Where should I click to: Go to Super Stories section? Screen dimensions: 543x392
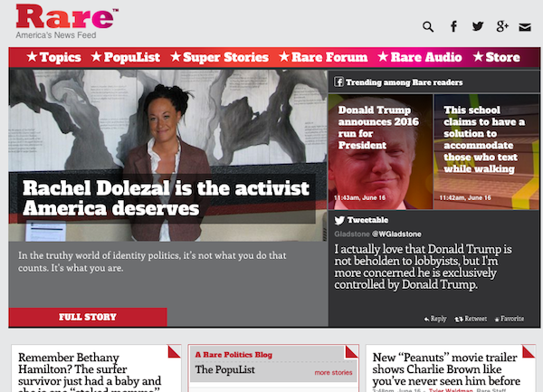220,57
